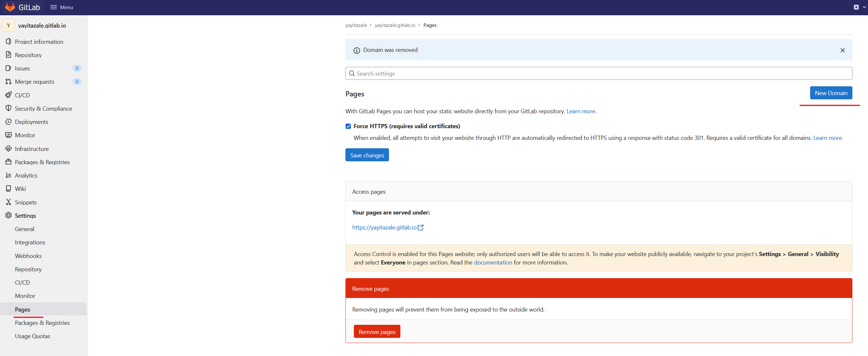Viewport: 868px width, 356px height.
Task: Click the GitLab fox logo
Action: click(x=10, y=7)
